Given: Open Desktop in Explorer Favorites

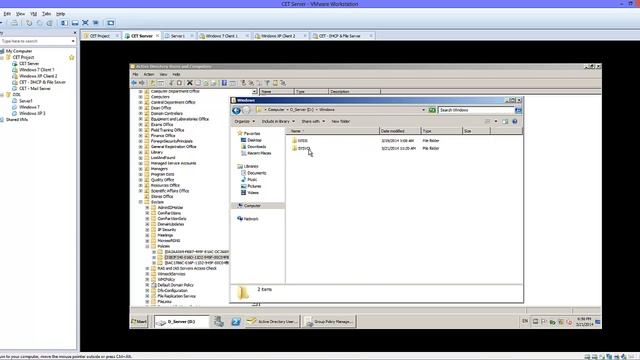Looking at the screenshot, I should [x=254, y=140].
